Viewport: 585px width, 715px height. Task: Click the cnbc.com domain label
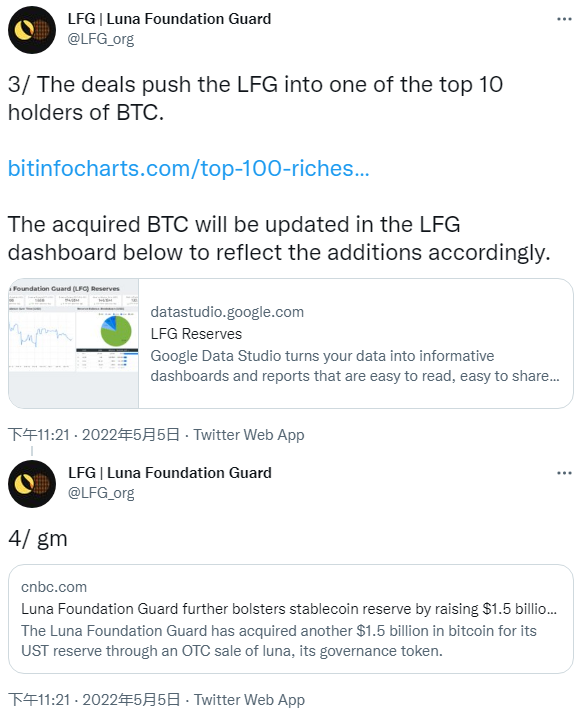pyautogui.click(x=54, y=587)
